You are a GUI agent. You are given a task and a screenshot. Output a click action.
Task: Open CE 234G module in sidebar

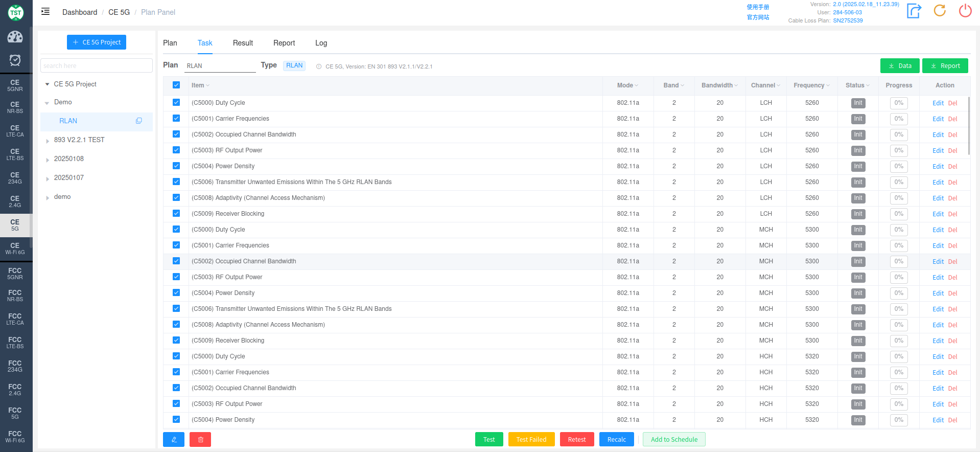[x=15, y=178]
